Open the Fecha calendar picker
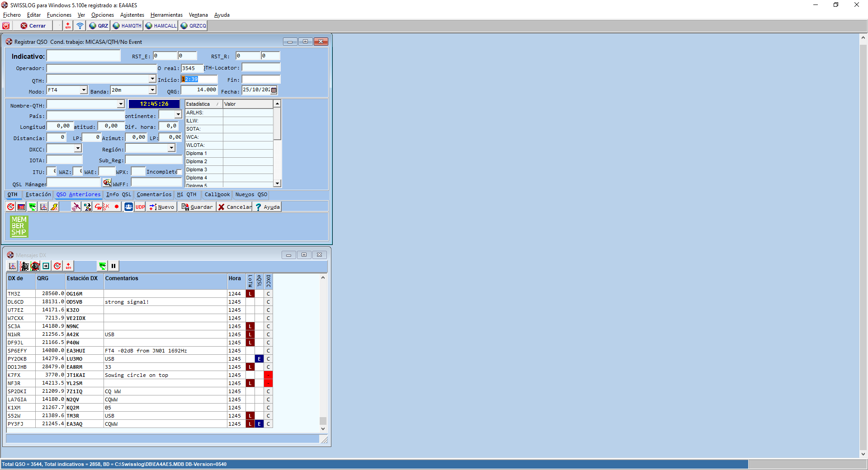868x470 pixels. [274, 90]
